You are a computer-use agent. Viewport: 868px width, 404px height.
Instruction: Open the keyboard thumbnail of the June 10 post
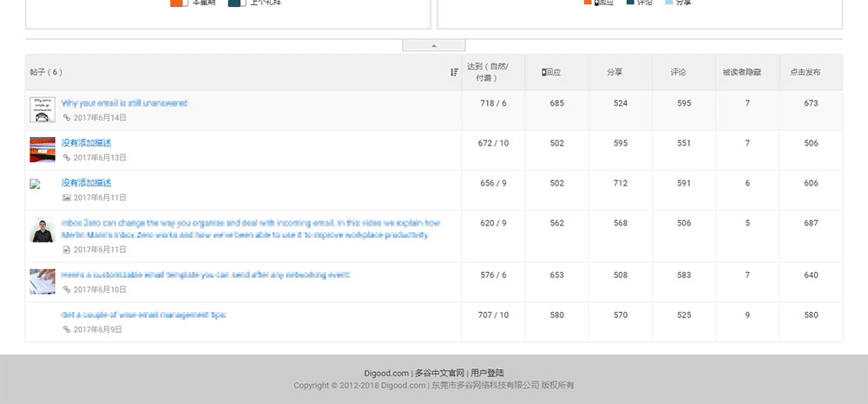click(x=42, y=281)
